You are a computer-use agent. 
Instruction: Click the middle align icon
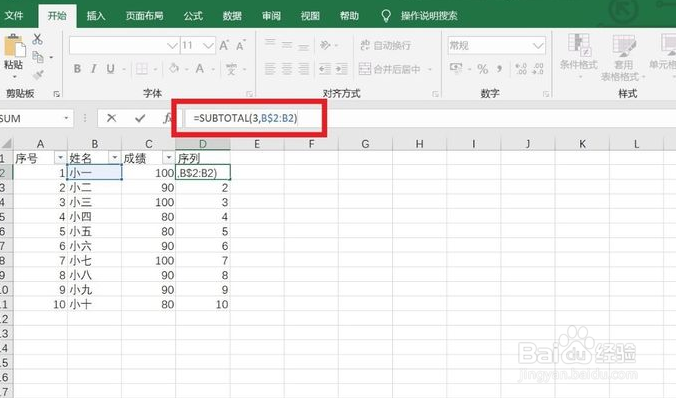[287, 45]
